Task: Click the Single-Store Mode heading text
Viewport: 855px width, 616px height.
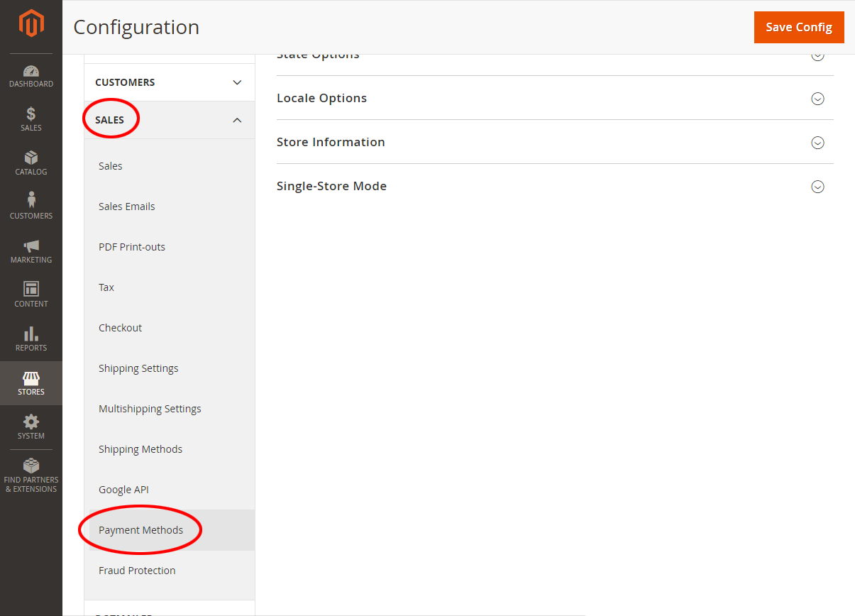Action: point(331,186)
